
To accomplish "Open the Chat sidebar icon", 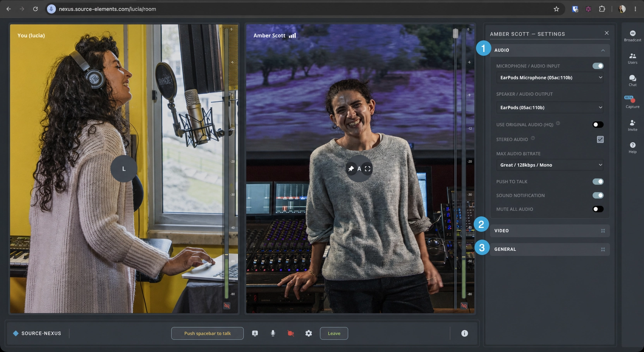I will pyautogui.click(x=632, y=80).
